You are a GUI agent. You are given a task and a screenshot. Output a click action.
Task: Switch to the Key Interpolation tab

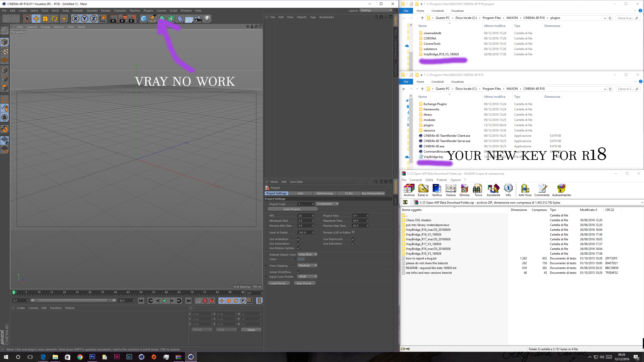click(x=373, y=193)
